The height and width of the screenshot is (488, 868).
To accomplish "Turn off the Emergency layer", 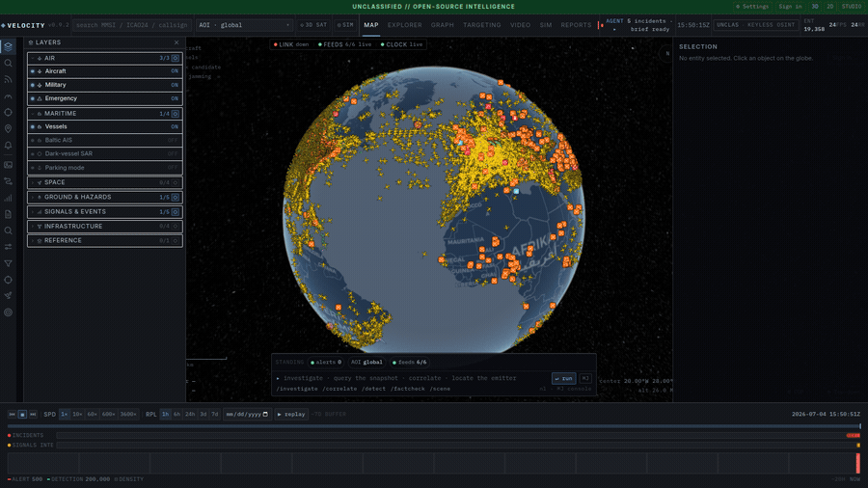I will (x=105, y=98).
